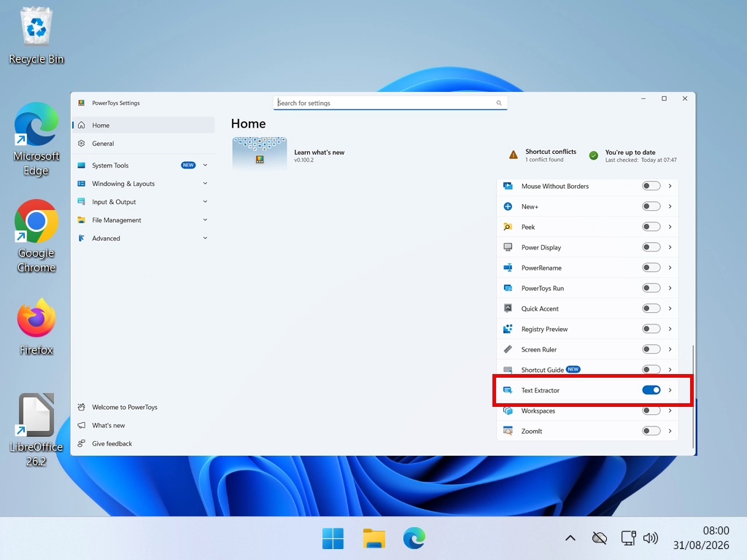The width and height of the screenshot is (747, 560).
Task: Open Registry Preview settings via its arrow
Action: tap(670, 329)
